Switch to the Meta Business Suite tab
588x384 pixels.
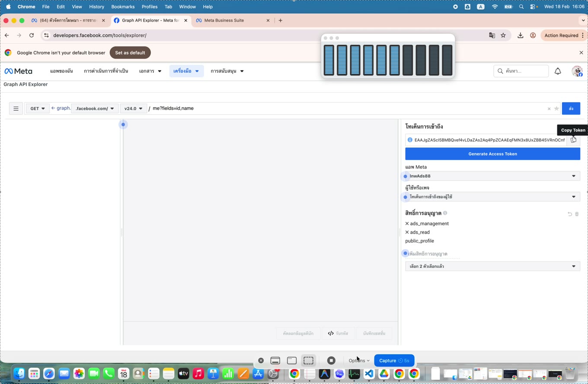pyautogui.click(x=233, y=20)
